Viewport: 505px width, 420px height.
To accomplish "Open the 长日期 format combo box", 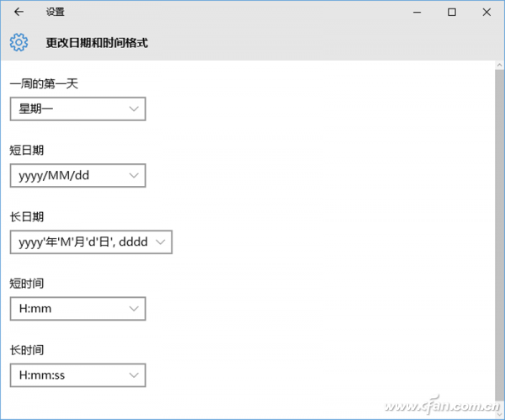I will click(91, 242).
